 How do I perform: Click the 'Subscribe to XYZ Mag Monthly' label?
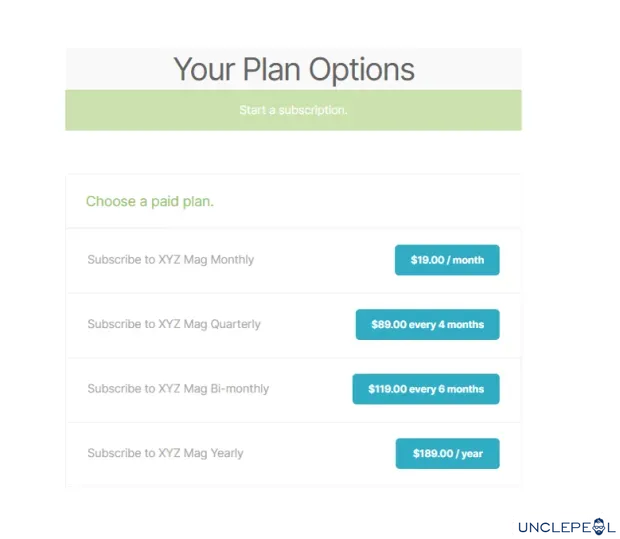[170, 260]
